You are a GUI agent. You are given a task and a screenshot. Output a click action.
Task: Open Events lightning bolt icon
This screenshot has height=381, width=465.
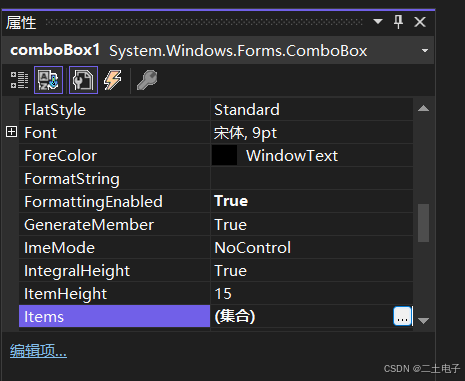(113, 80)
